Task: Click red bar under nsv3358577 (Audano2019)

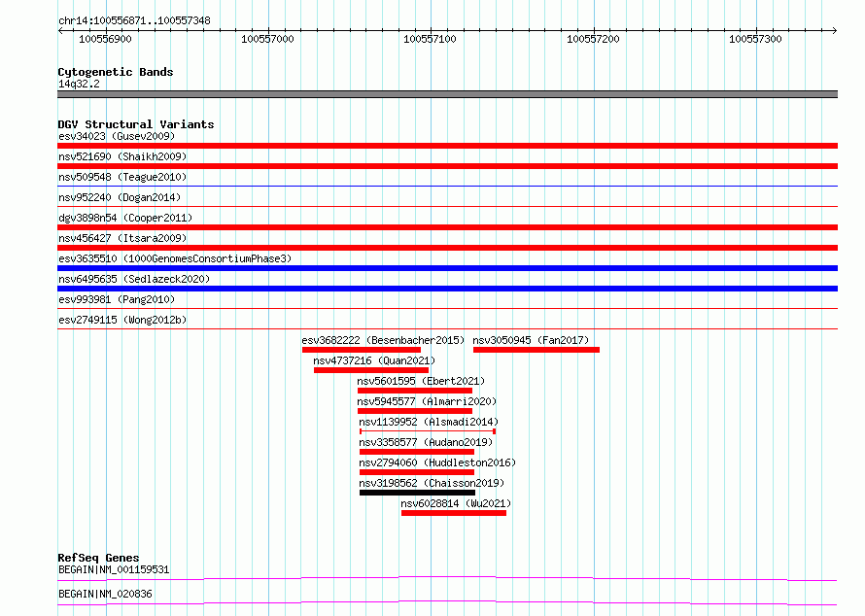Action: pyautogui.click(x=417, y=452)
